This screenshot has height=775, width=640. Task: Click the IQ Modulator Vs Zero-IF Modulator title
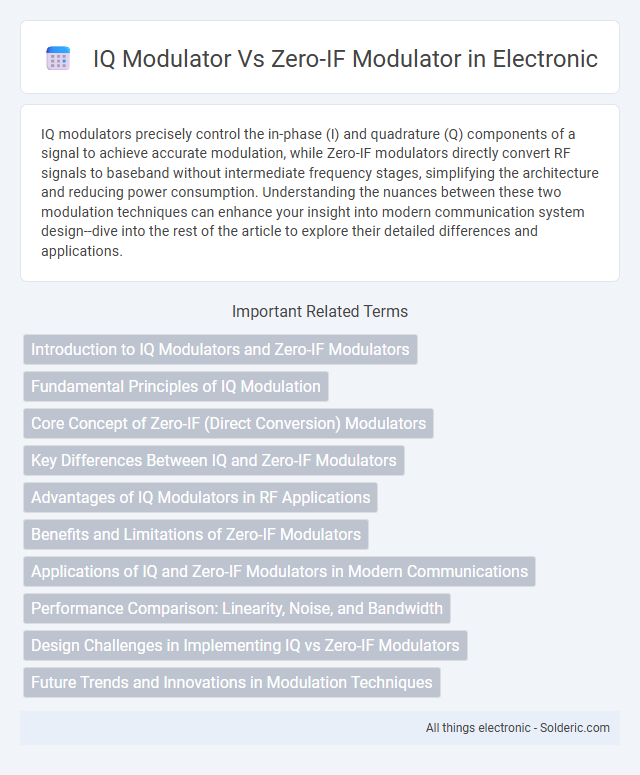pyautogui.click(x=345, y=59)
